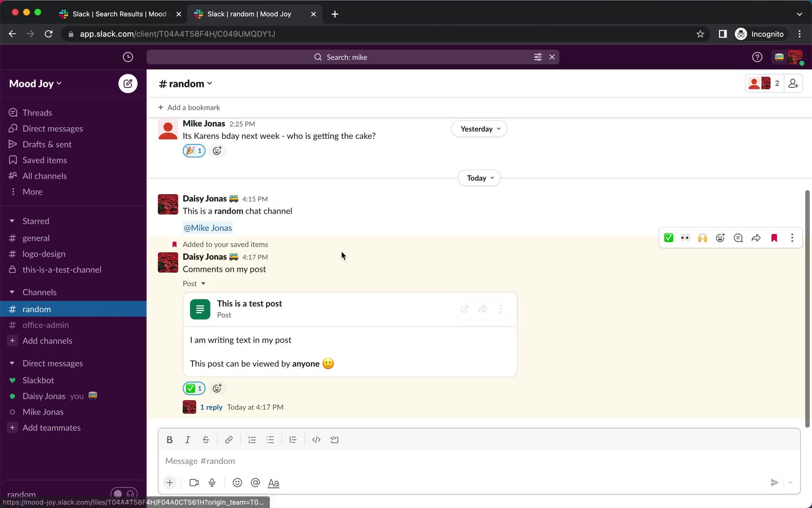Click the message input field
Viewport: 812px width, 508px height.
point(479,461)
